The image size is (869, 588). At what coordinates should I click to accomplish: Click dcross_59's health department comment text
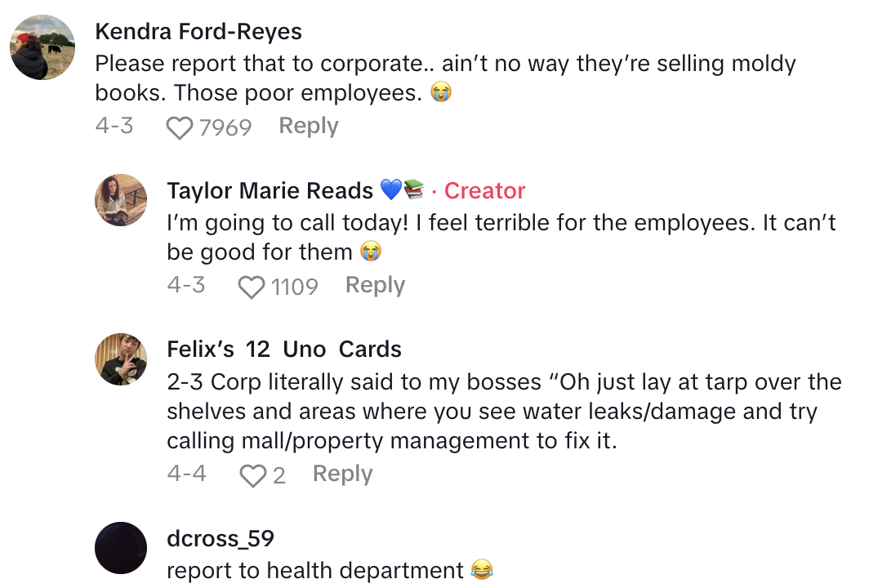pyautogui.click(x=315, y=570)
